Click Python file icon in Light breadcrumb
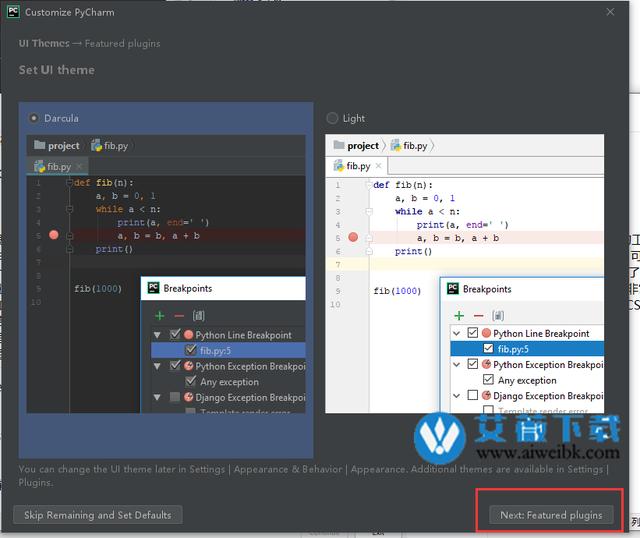Screen dimensions: 640x538 click(x=396, y=145)
